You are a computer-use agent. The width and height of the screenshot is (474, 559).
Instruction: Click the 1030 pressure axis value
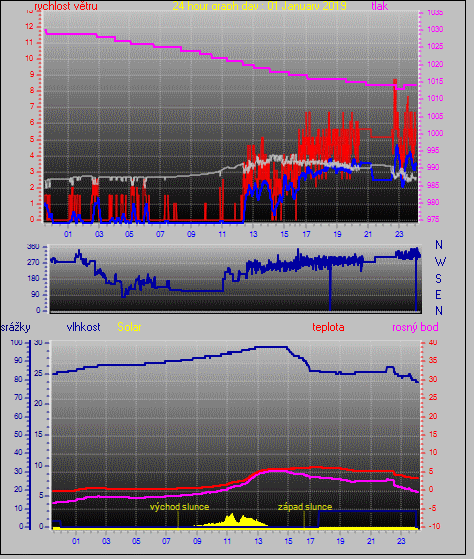point(436,30)
